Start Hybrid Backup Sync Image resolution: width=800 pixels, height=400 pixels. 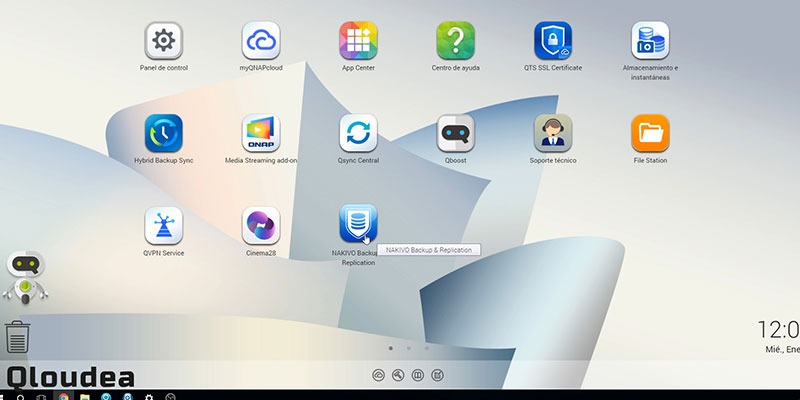click(163, 133)
